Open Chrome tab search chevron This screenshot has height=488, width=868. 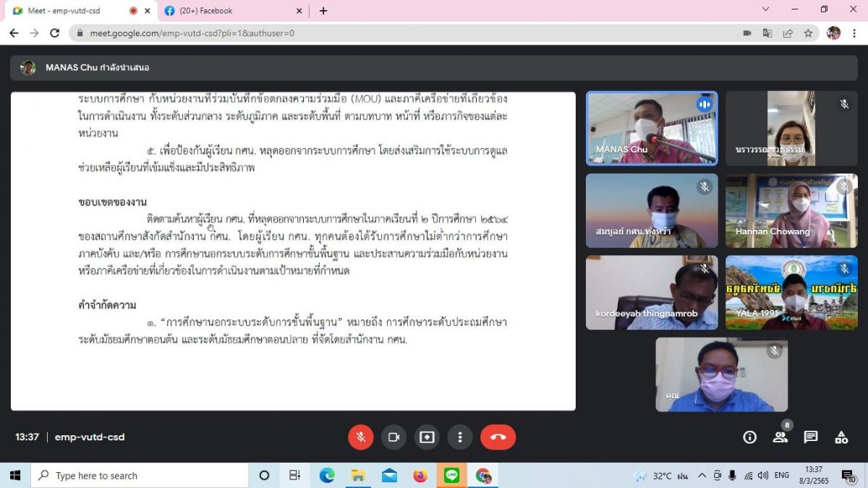[766, 9]
